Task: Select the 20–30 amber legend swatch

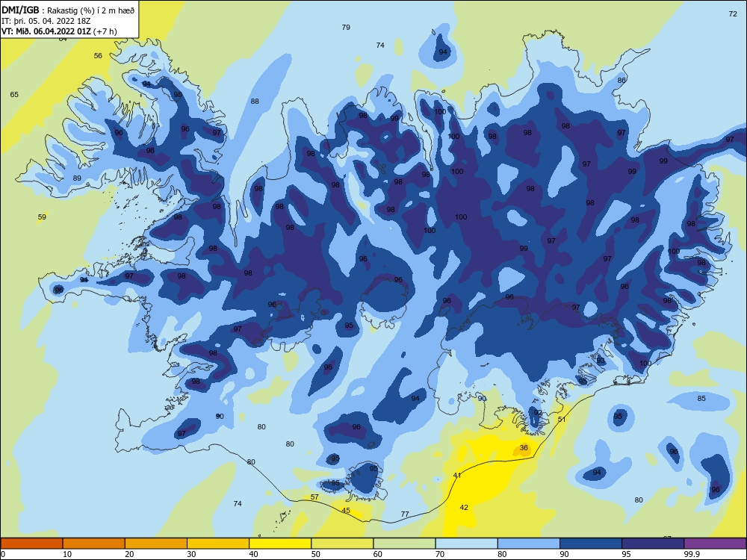Action: coord(156,544)
